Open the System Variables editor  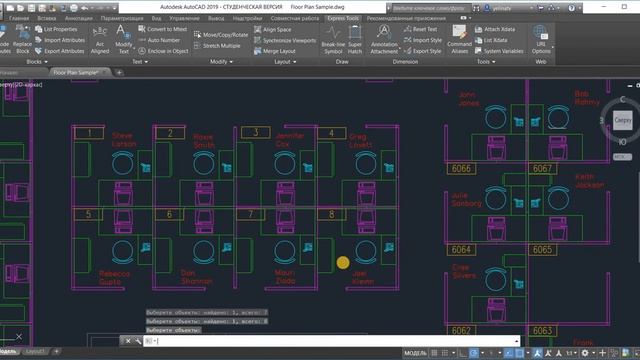click(499, 51)
